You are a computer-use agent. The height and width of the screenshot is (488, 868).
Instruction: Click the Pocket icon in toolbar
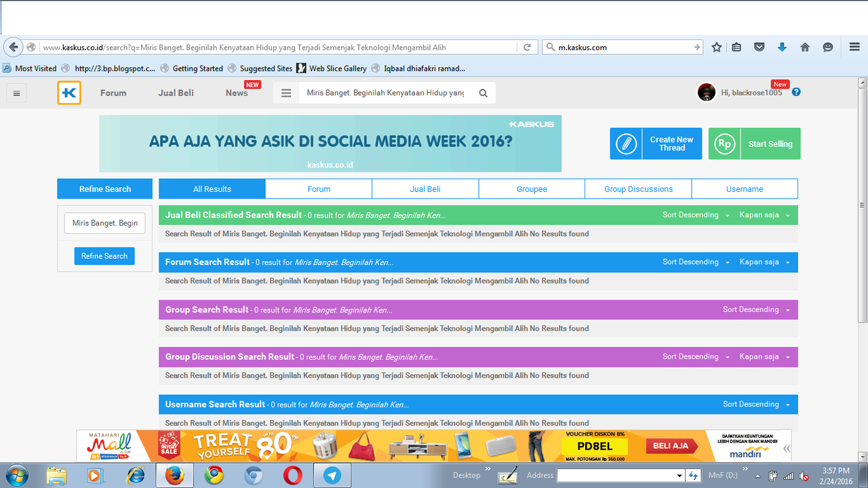pyautogui.click(x=759, y=47)
